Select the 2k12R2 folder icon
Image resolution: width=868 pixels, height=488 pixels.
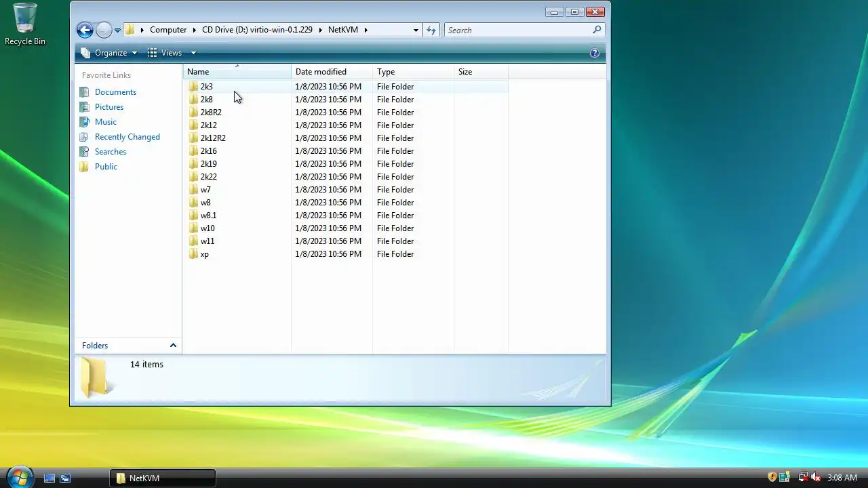point(193,138)
